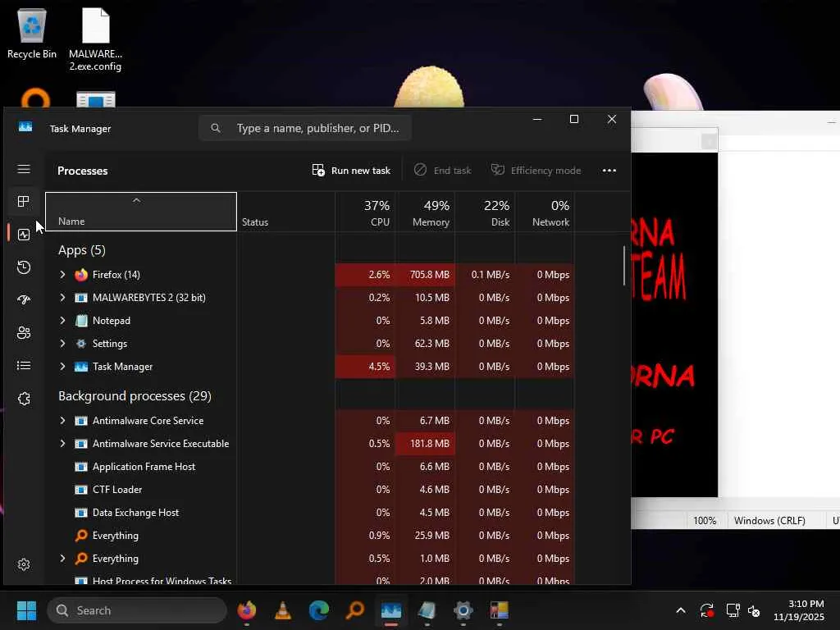840x630 pixels.
Task: Click Windows (CRLF) in Notepad status bar
Action: point(769,521)
